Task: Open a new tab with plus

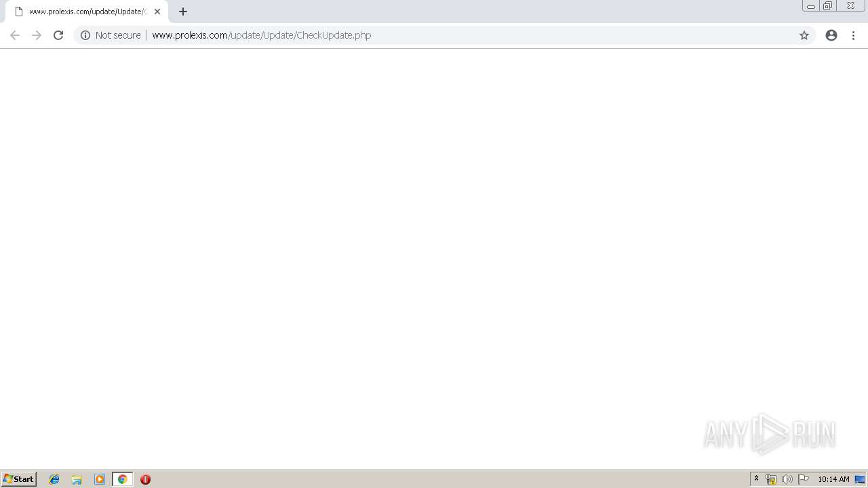Action: point(183,12)
